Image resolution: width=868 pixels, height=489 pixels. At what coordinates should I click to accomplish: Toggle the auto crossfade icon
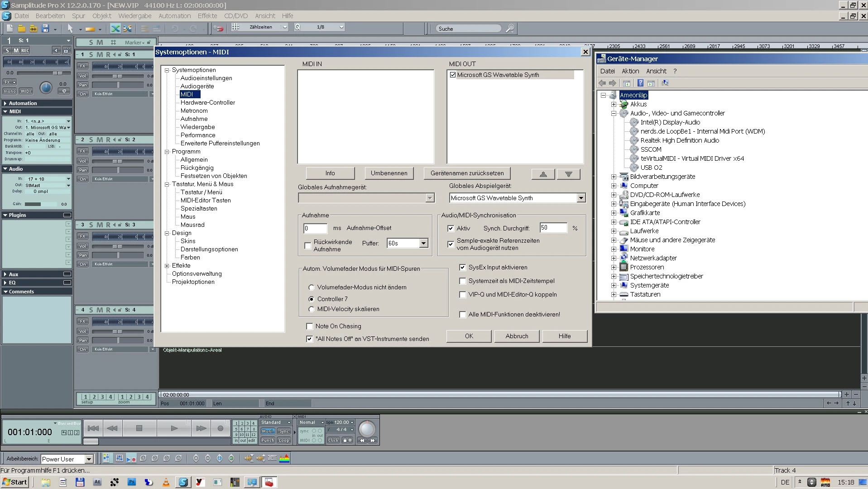coord(115,29)
